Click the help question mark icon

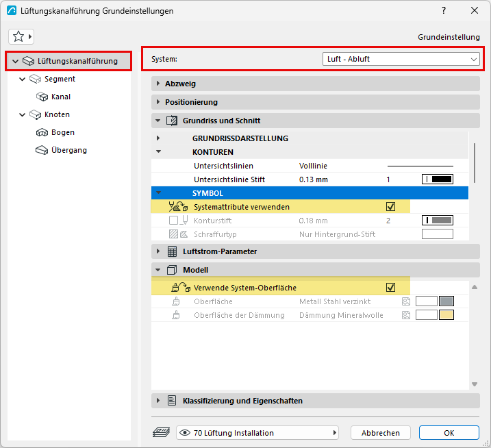click(444, 11)
